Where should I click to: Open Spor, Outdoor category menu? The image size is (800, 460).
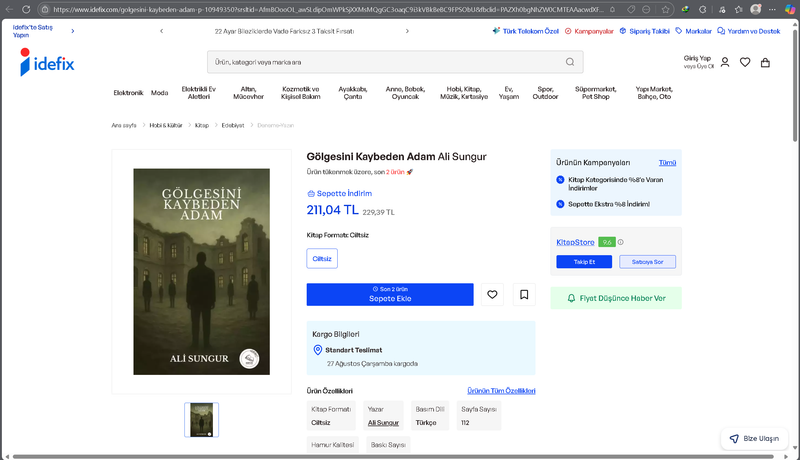[x=545, y=93]
